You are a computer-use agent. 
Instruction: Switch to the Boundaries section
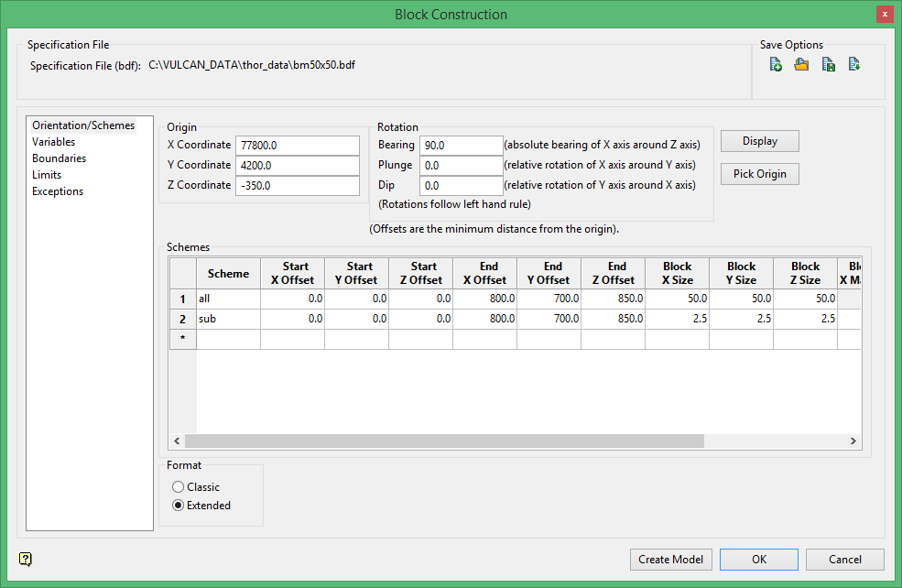point(59,158)
